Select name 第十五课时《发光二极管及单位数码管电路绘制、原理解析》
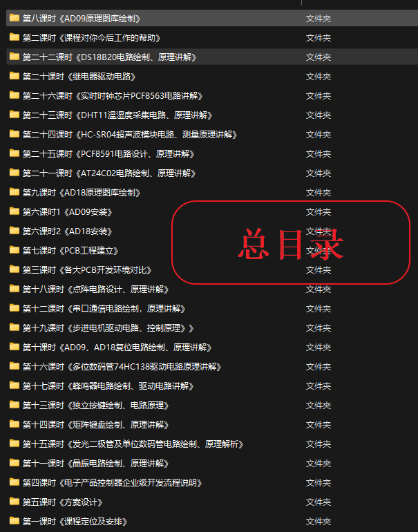Image resolution: width=418 pixels, height=532 pixels. (133, 444)
